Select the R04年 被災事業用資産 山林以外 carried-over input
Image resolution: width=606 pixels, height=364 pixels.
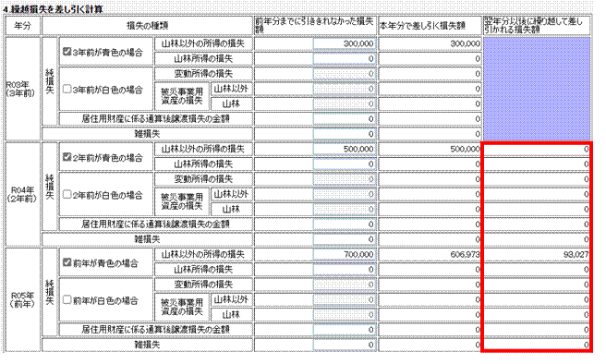click(x=345, y=194)
